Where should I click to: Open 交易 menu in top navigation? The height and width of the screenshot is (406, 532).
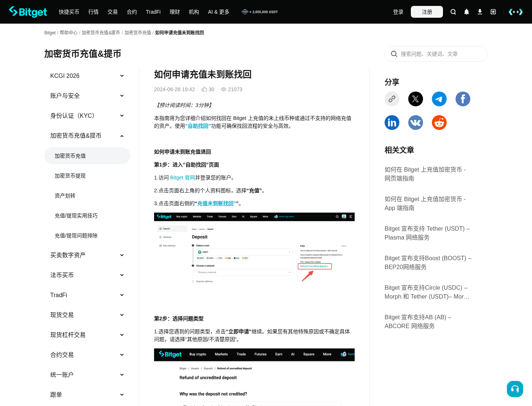point(113,12)
